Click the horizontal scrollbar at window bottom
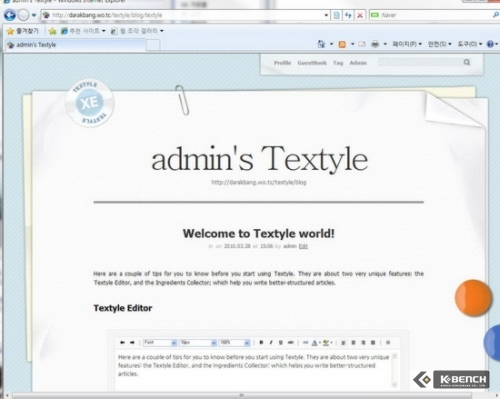Viewport: 500px width, 399px height. [242, 395]
